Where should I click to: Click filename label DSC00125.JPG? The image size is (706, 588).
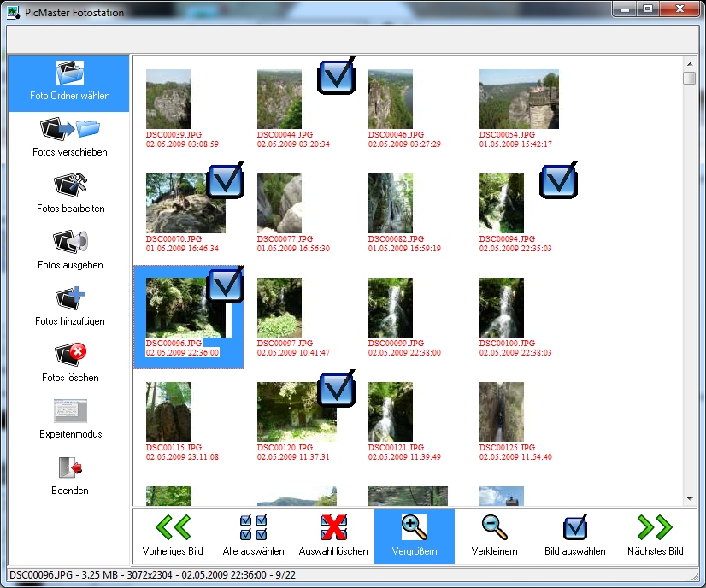[507, 448]
